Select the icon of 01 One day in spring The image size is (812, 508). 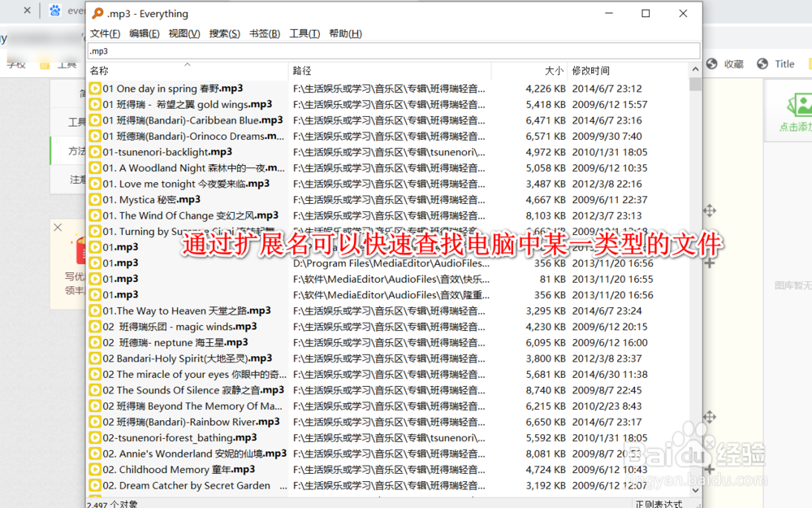coord(95,89)
